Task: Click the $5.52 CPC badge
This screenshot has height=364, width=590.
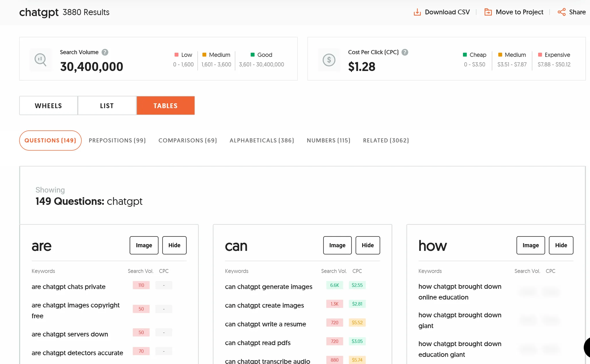Action: tap(357, 323)
